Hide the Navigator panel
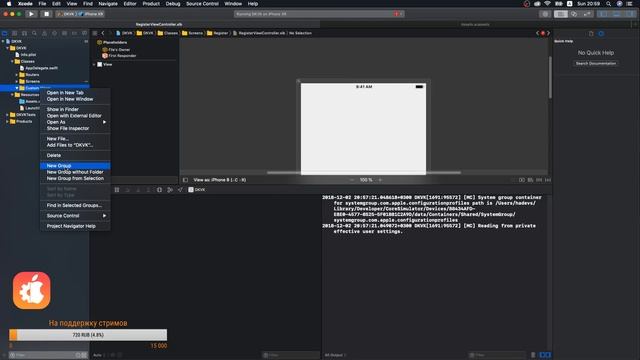Viewport: 640px width, 360px height. (x=603, y=14)
